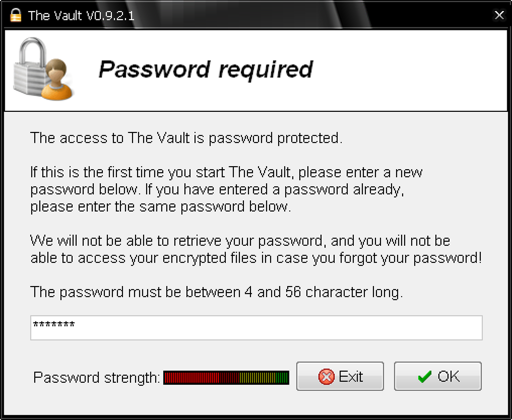Click the large padlock with user icon

[43, 69]
